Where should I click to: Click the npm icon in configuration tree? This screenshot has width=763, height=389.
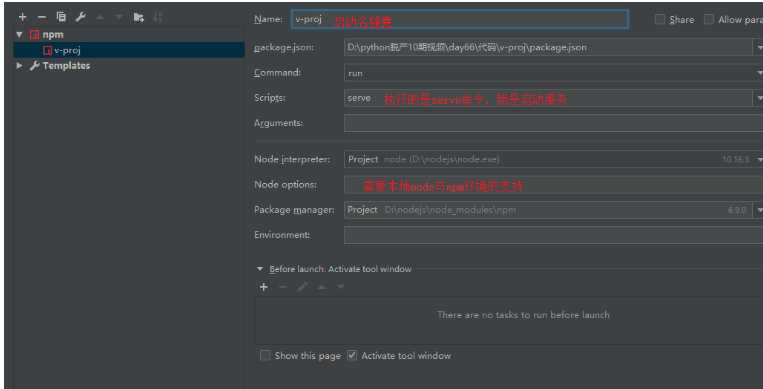point(34,35)
